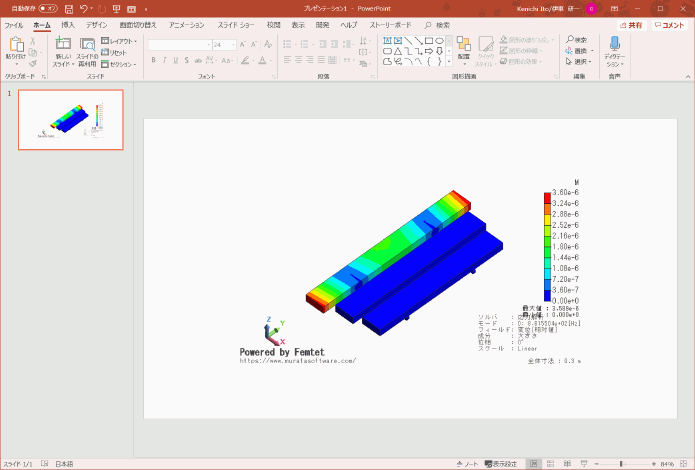Click the zoom slider in status bar
This screenshot has height=470, width=695.
click(x=620, y=464)
